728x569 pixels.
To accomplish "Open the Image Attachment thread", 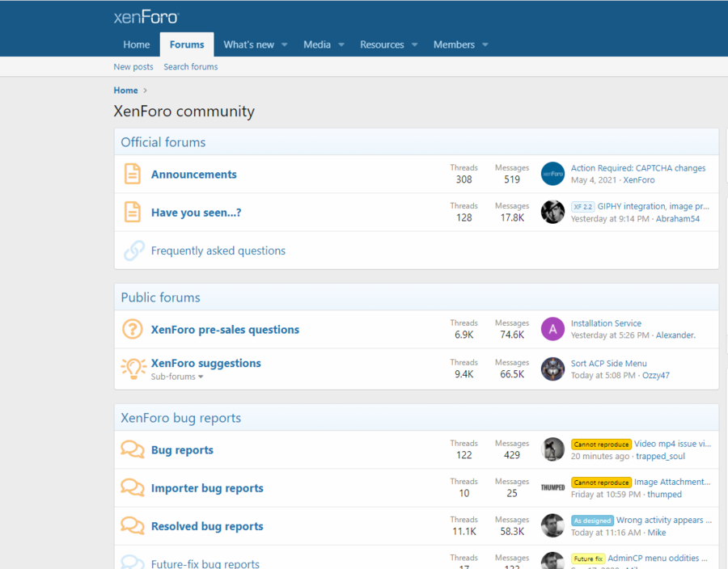I will 672,482.
